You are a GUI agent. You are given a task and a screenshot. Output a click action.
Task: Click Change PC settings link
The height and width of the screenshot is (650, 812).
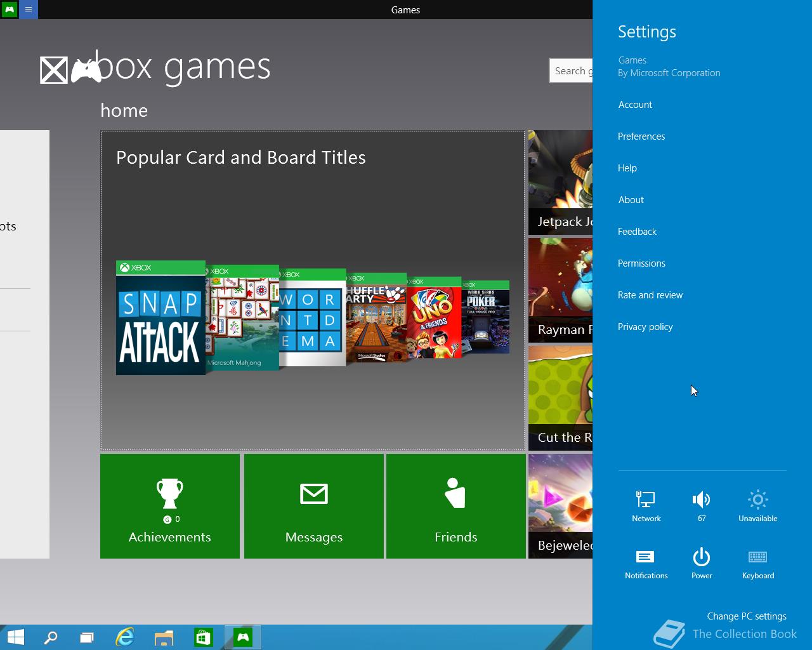(x=747, y=616)
